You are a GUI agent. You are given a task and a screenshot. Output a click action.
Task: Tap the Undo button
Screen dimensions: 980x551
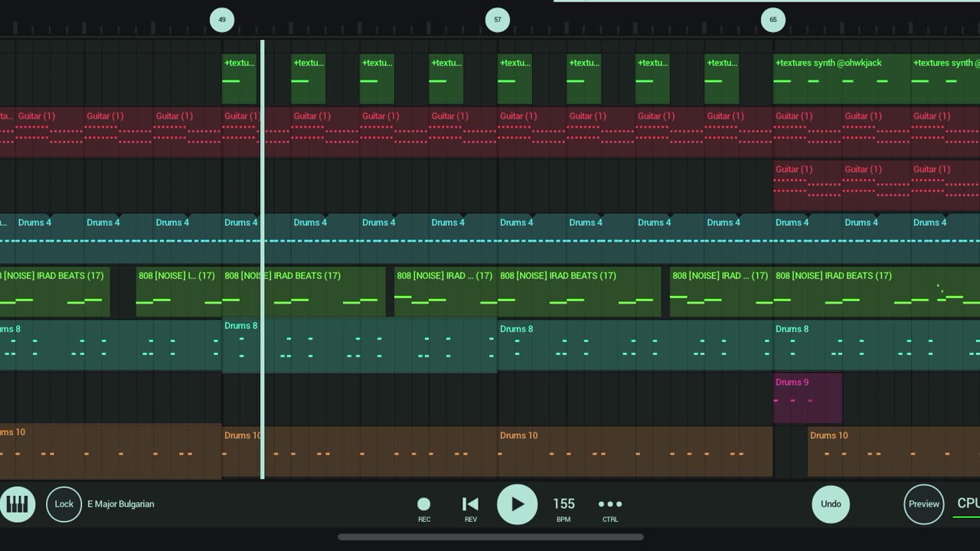click(831, 504)
